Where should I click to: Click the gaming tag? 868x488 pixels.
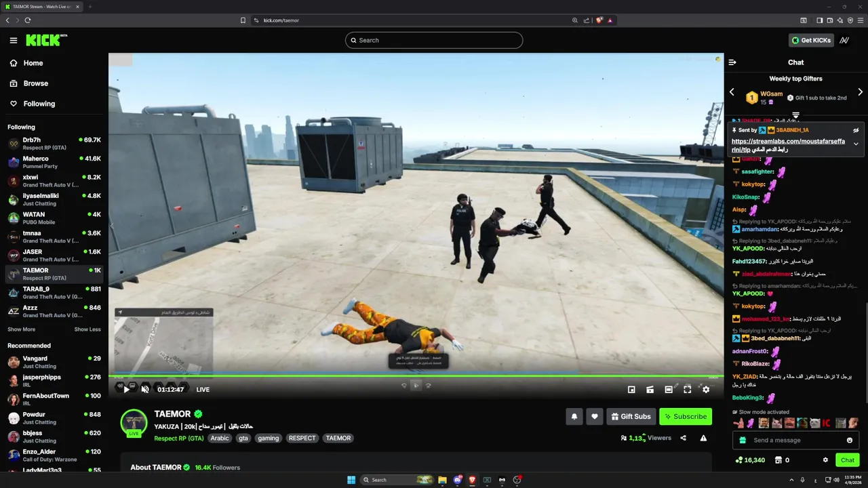269,438
